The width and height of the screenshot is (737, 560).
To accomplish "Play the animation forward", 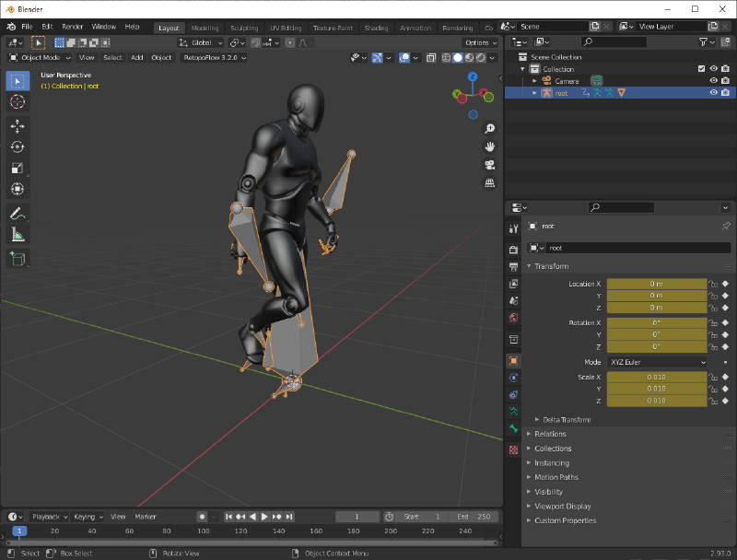I will [x=264, y=517].
